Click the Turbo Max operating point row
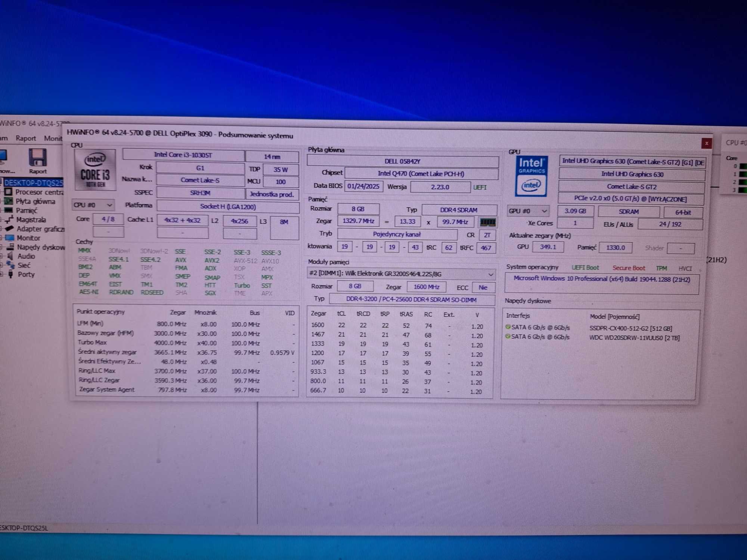747x560 pixels. [x=186, y=343]
